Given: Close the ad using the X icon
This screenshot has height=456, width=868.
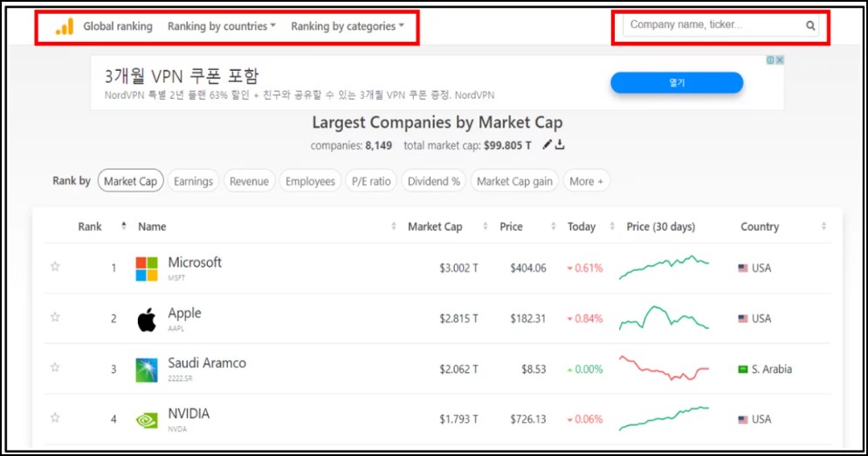Looking at the screenshot, I should [x=780, y=60].
